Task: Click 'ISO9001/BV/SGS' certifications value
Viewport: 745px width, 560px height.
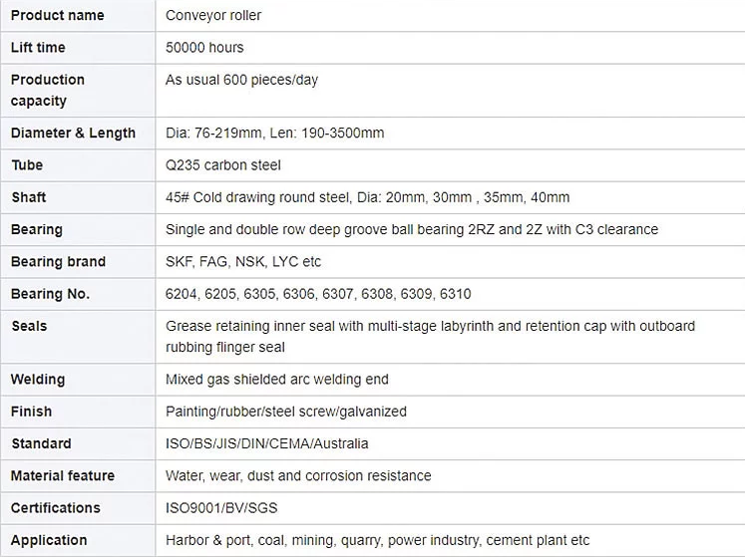Action: (x=221, y=508)
